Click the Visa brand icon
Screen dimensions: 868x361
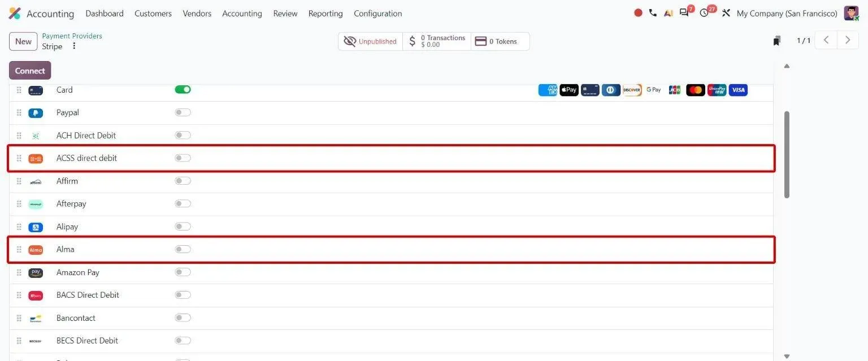[x=738, y=90]
